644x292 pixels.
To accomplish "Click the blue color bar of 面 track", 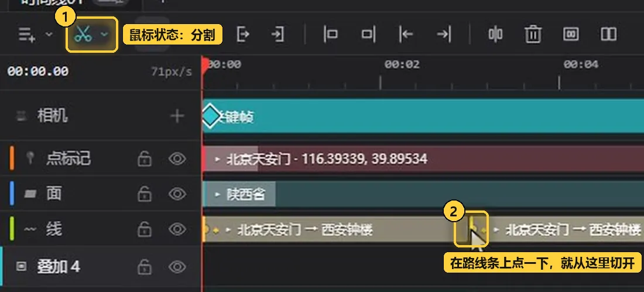I will tap(12, 193).
